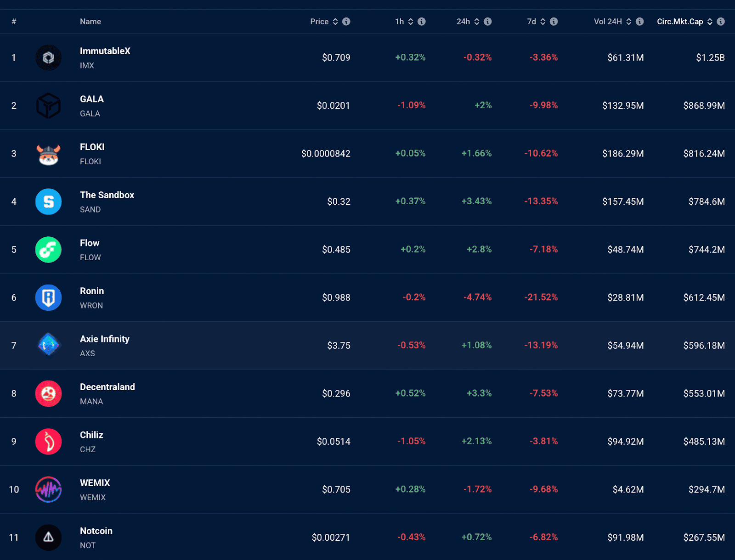Click the Ronin shield logo
Viewport: 735px width, 560px height.
pyautogui.click(x=48, y=297)
